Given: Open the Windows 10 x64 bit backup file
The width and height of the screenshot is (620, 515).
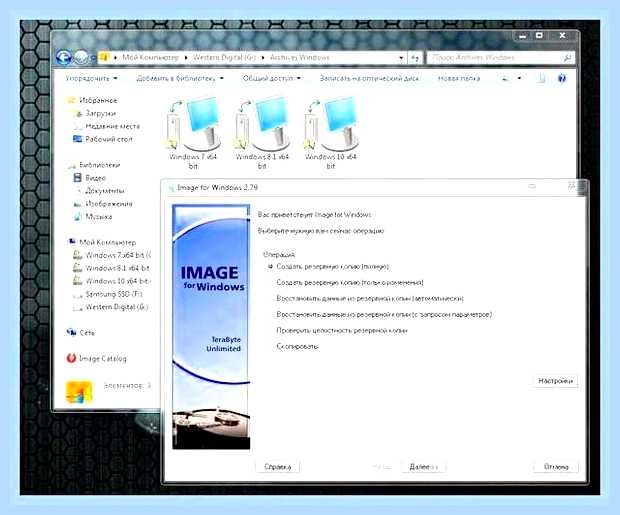Looking at the screenshot, I should pos(331,134).
